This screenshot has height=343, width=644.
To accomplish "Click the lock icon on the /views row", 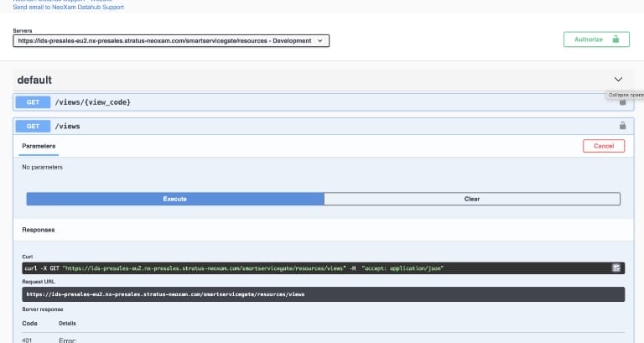I will click(x=622, y=126).
